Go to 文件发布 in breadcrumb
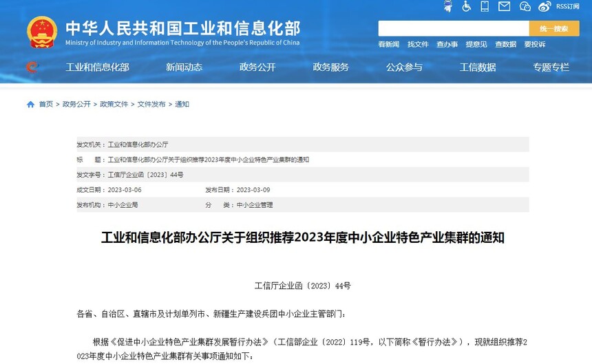Viewport: 592px width, 364px height. pos(151,105)
